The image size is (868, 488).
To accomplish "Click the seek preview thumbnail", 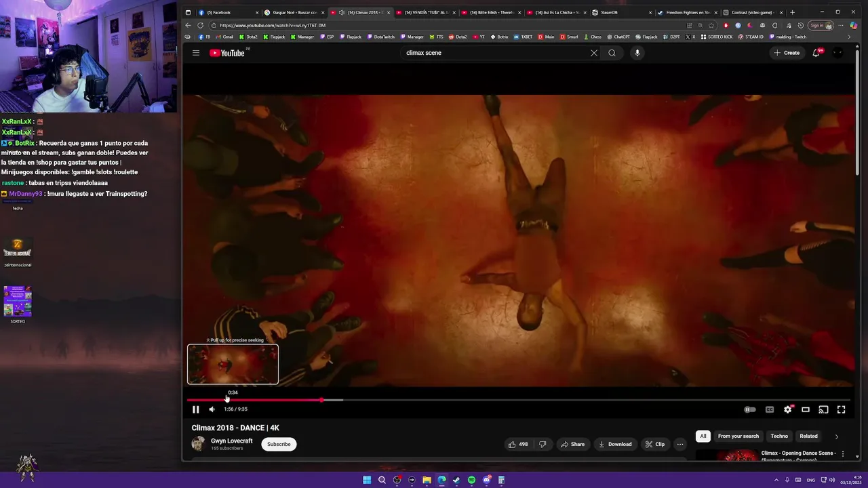I will [x=233, y=365].
